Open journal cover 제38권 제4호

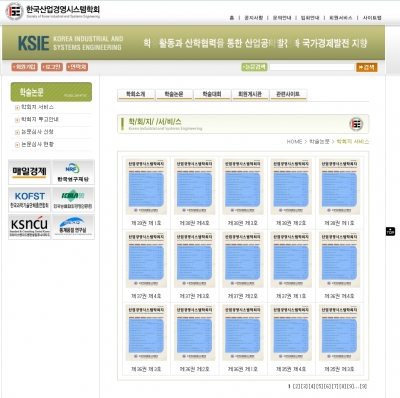point(194,187)
